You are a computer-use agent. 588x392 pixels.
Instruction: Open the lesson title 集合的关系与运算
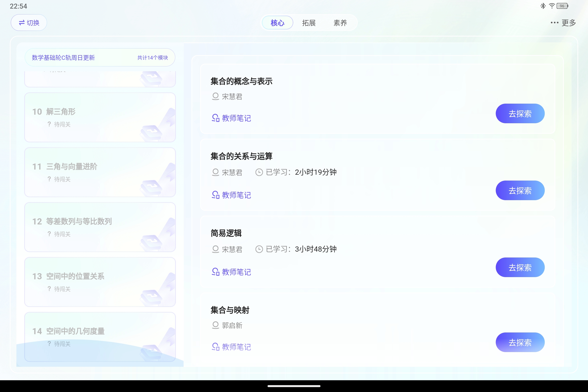click(x=242, y=157)
